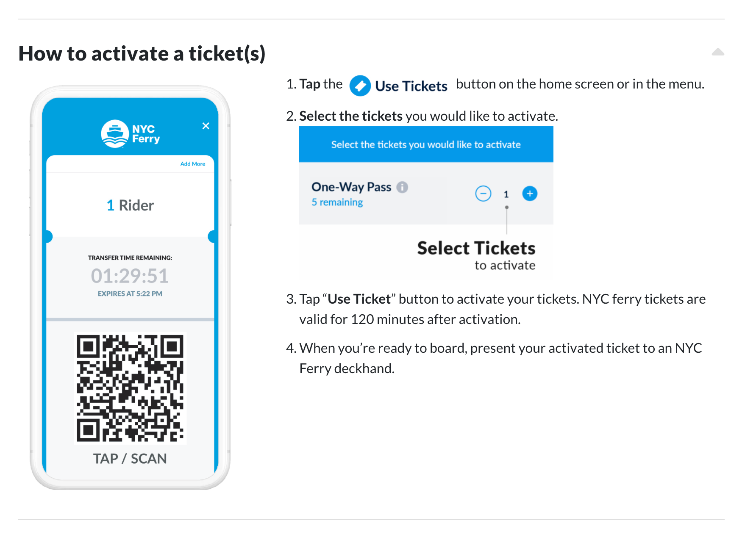756x537 pixels.
Task: Decrease ticket count with minus button
Action: [483, 194]
